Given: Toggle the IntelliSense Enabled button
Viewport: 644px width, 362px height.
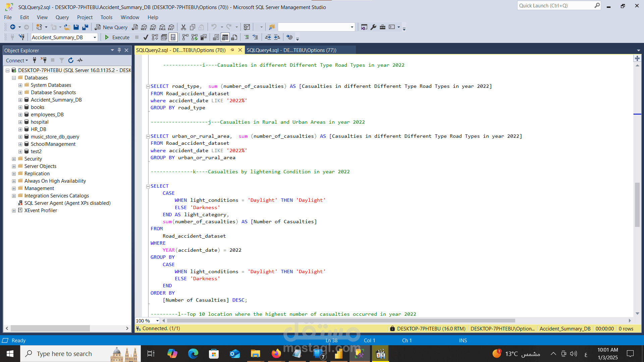Looking at the screenshot, I should 173,37.
